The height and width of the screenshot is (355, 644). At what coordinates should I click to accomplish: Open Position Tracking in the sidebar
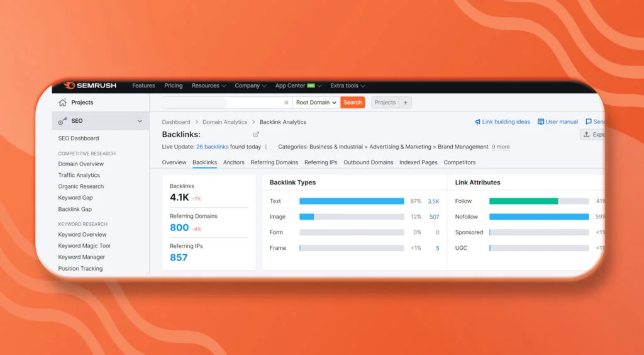coord(80,269)
